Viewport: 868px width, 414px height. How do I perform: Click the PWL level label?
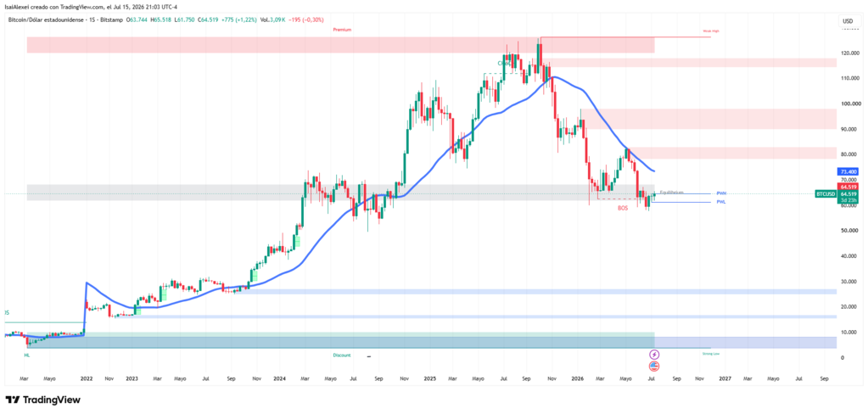(x=721, y=202)
